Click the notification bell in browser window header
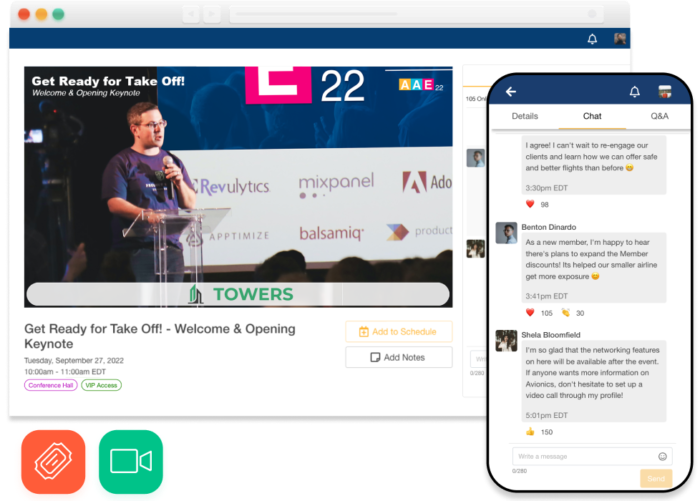The width and height of the screenshot is (700, 501). point(592,39)
